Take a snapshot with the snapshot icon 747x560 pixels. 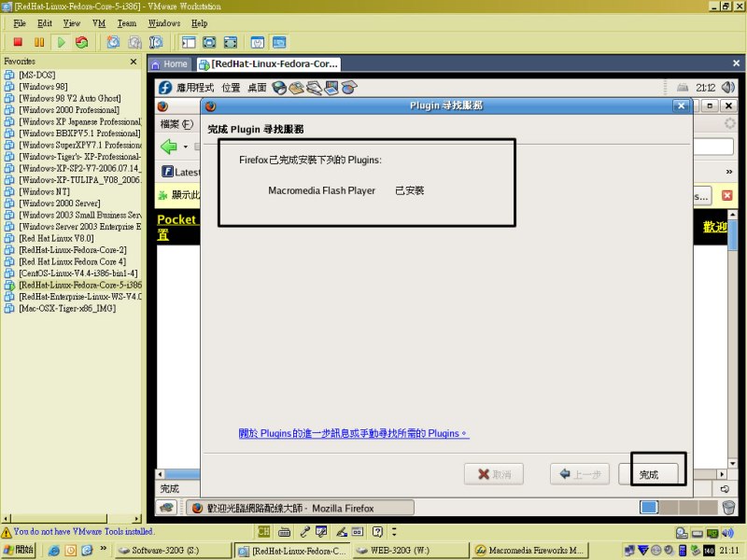coord(113,42)
